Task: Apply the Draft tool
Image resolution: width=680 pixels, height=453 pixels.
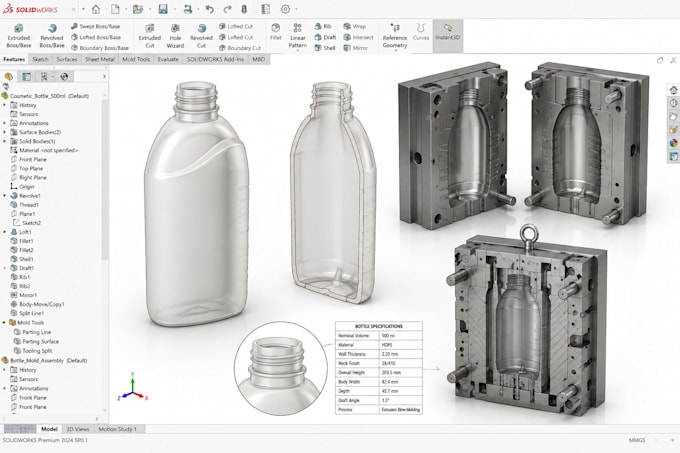Action: [x=325, y=37]
